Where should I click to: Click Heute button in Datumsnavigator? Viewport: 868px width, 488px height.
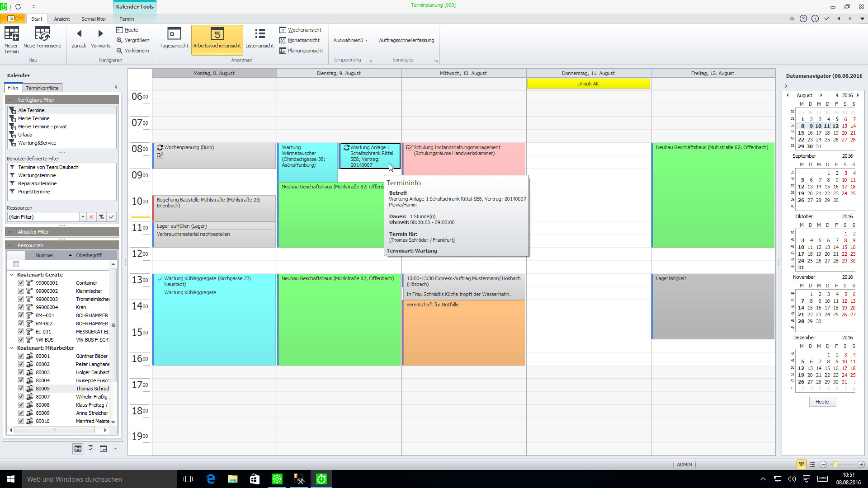[822, 402]
